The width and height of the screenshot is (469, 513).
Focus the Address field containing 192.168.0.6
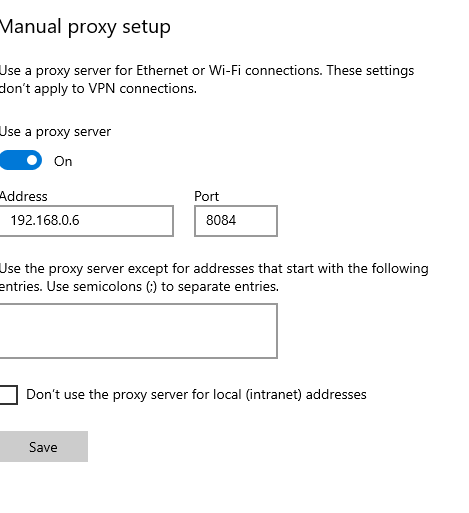click(x=86, y=221)
